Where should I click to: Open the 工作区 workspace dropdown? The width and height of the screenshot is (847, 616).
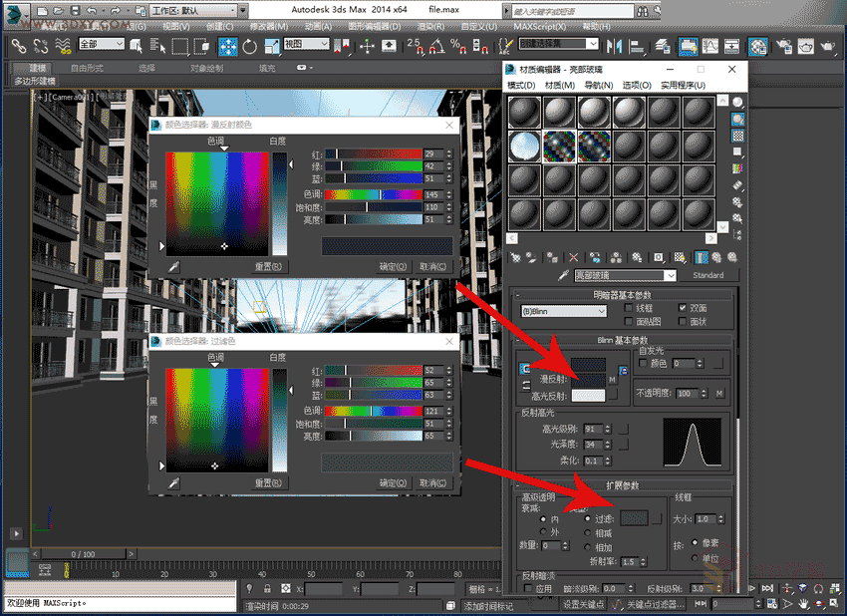pos(193,10)
